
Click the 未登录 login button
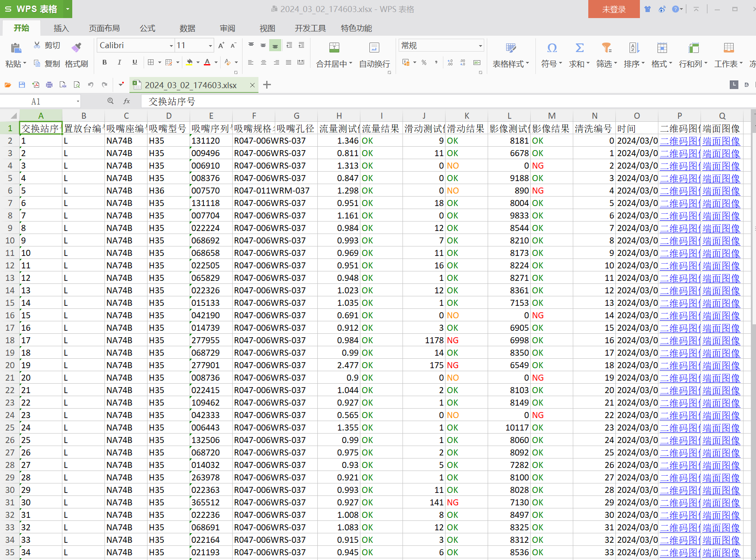(x=614, y=9)
